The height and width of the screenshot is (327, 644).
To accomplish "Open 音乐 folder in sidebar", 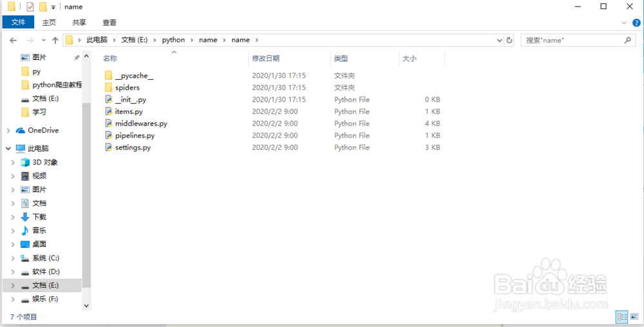I will (39, 230).
